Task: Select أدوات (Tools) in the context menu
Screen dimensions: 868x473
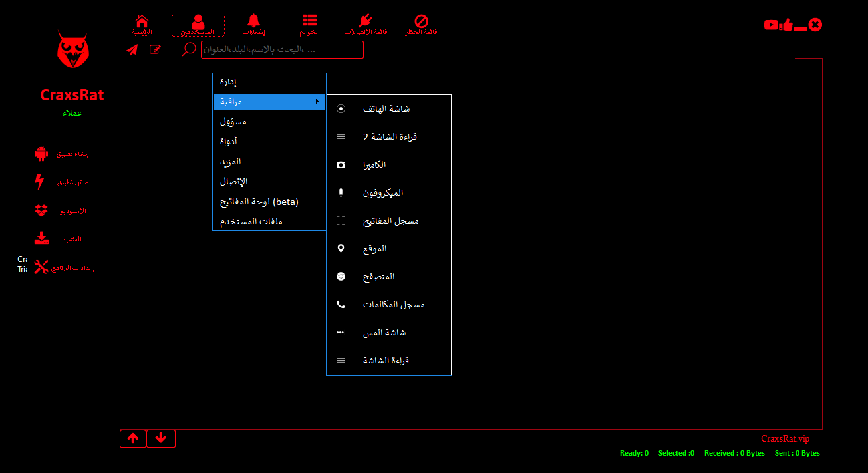Action: 269,142
